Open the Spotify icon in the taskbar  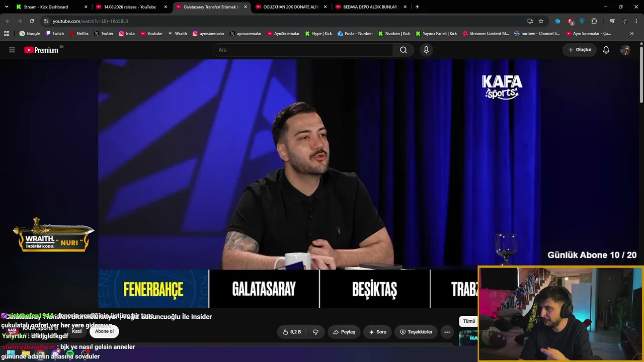[70, 354]
